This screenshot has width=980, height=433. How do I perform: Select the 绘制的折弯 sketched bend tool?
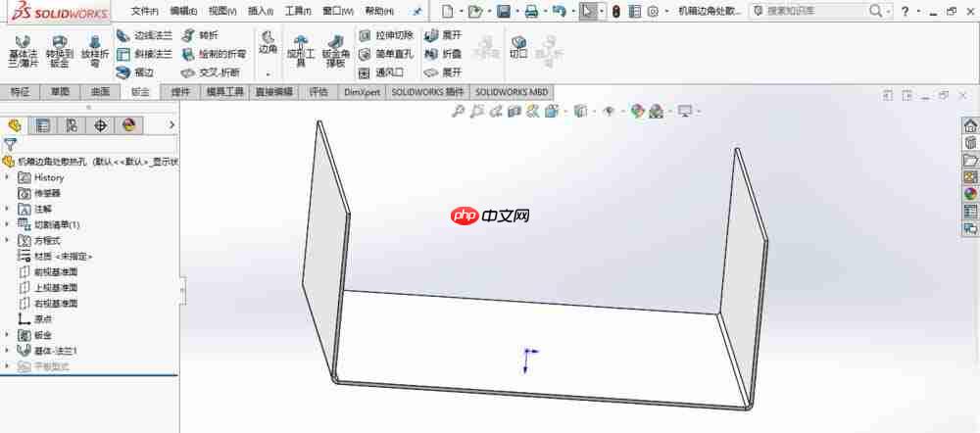click(x=214, y=54)
